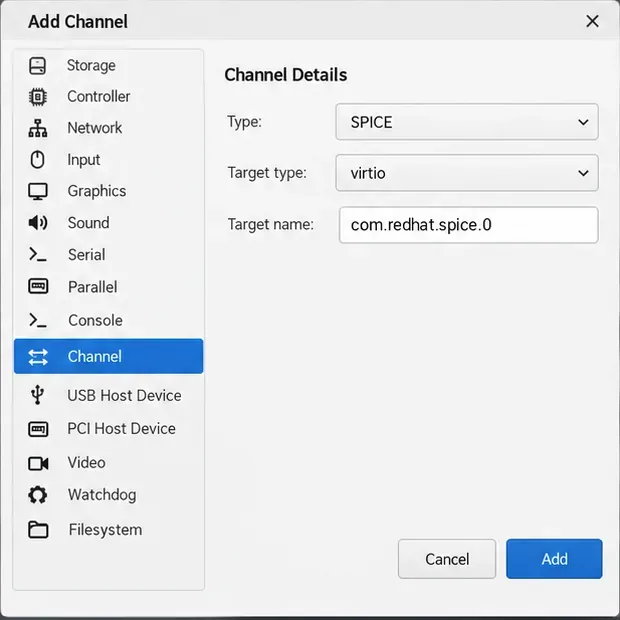Click the Filesystem folder icon

click(38, 530)
